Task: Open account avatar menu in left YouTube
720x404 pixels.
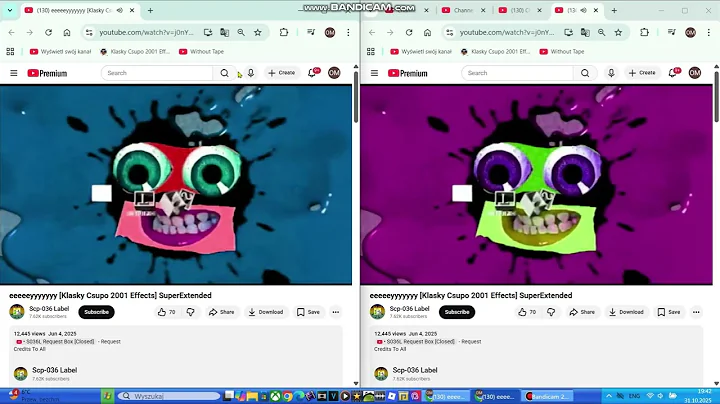Action: pyautogui.click(x=334, y=73)
